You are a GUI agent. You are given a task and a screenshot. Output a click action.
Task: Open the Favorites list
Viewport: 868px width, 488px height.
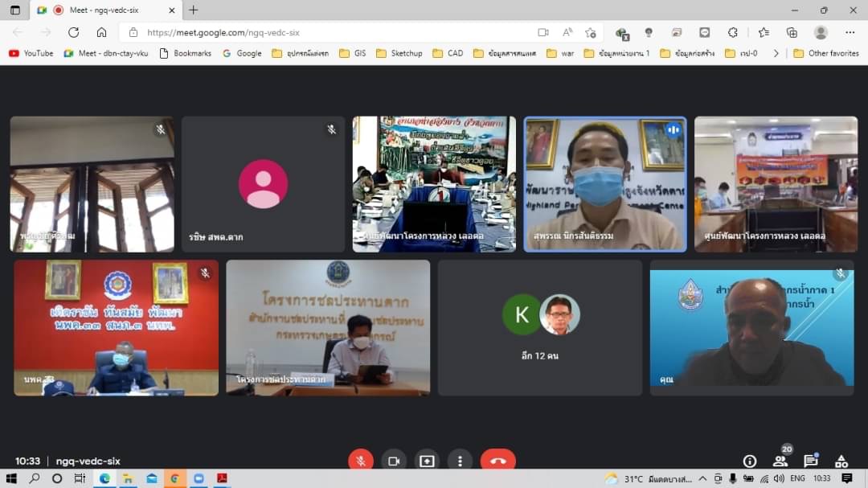[764, 33]
